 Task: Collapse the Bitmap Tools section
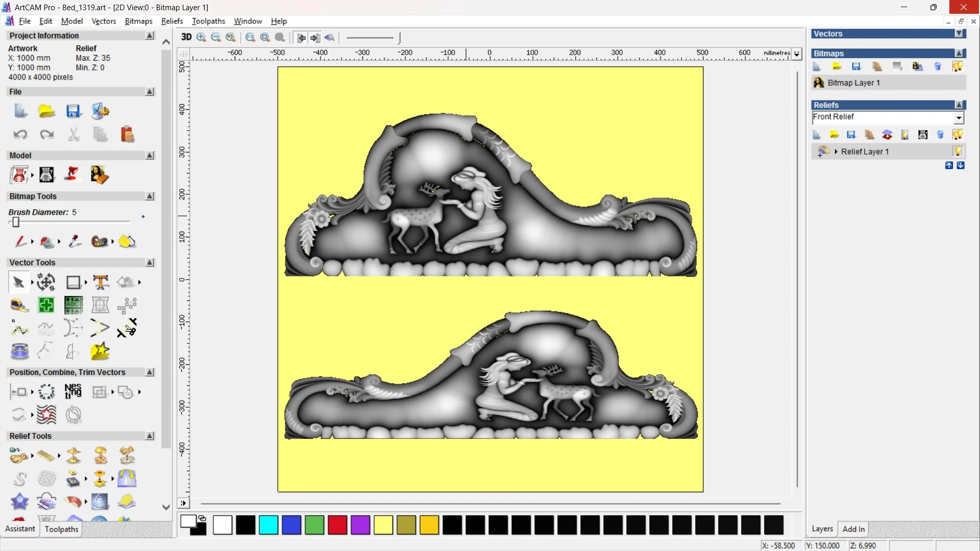click(150, 196)
